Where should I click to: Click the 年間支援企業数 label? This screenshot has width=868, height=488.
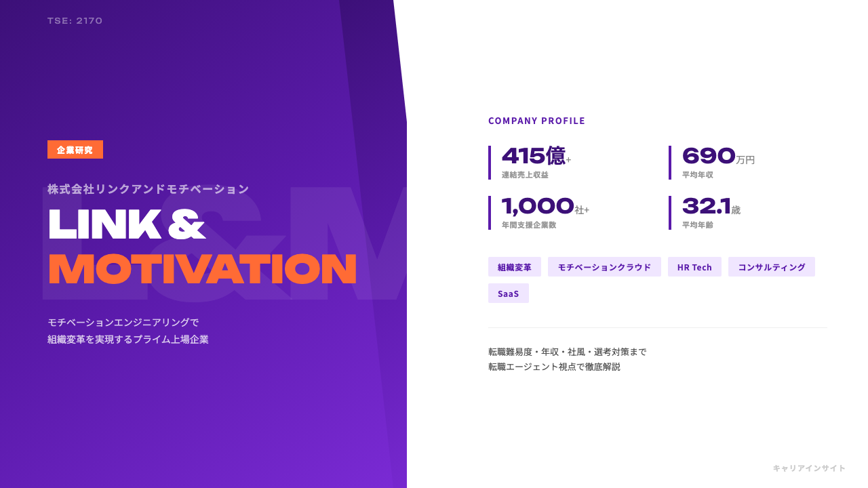tap(529, 225)
